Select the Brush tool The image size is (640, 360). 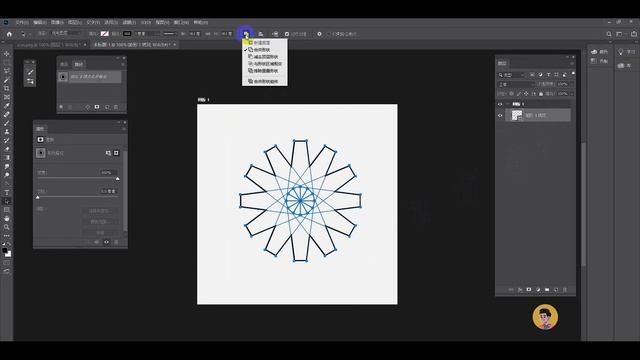(x=7, y=123)
